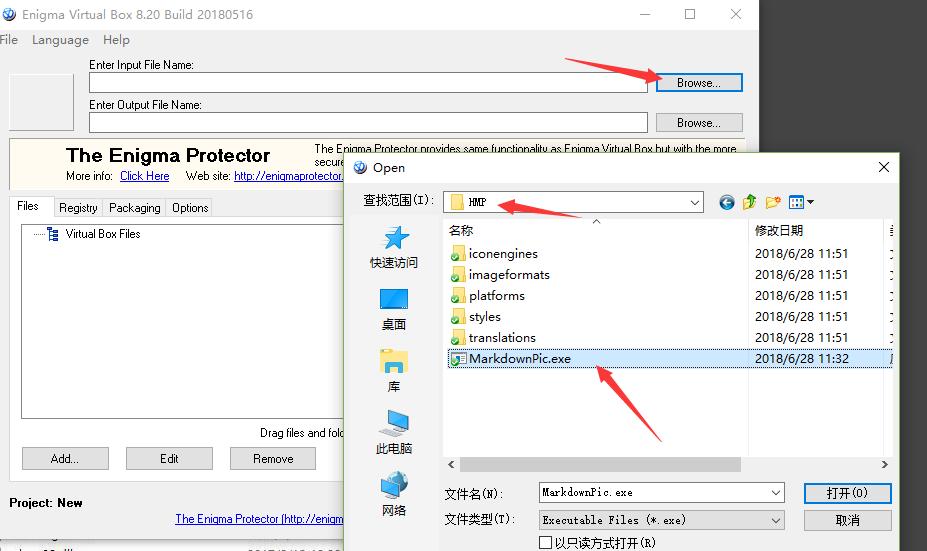Select the MarkdownPic.exe file name
This screenshot has height=551, width=927.
click(x=520, y=359)
